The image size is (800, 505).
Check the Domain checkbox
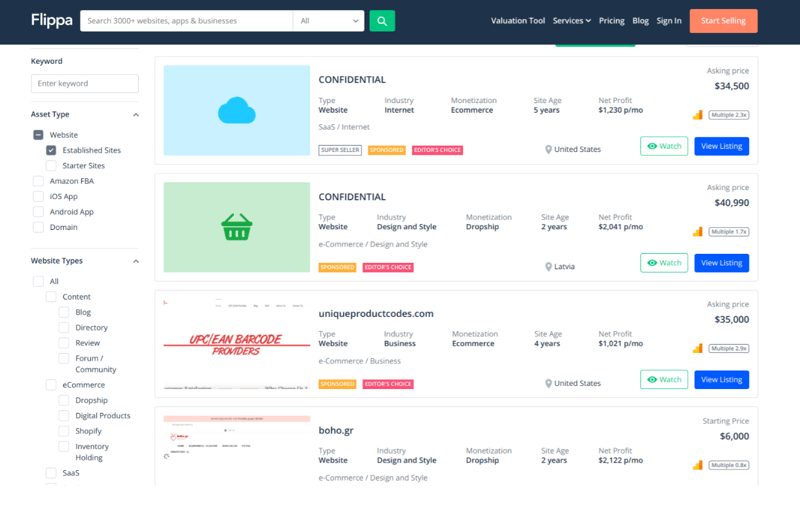tap(38, 227)
